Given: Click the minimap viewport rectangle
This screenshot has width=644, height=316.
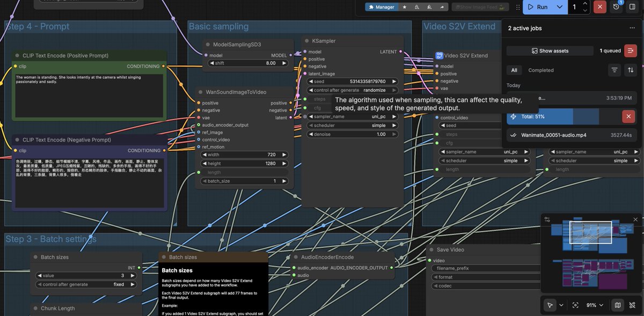Looking at the screenshot, I should click(x=590, y=232).
